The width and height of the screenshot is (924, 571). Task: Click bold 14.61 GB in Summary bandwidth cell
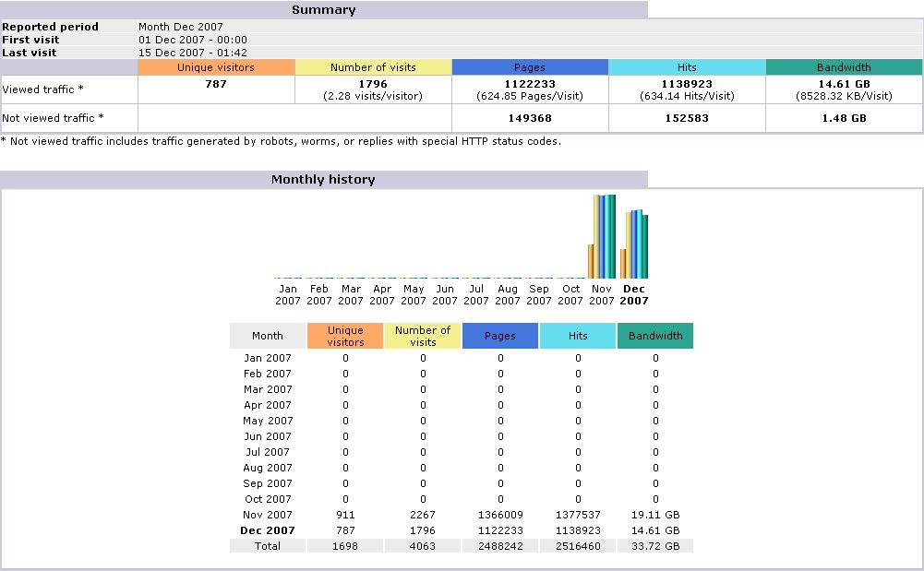844,84
